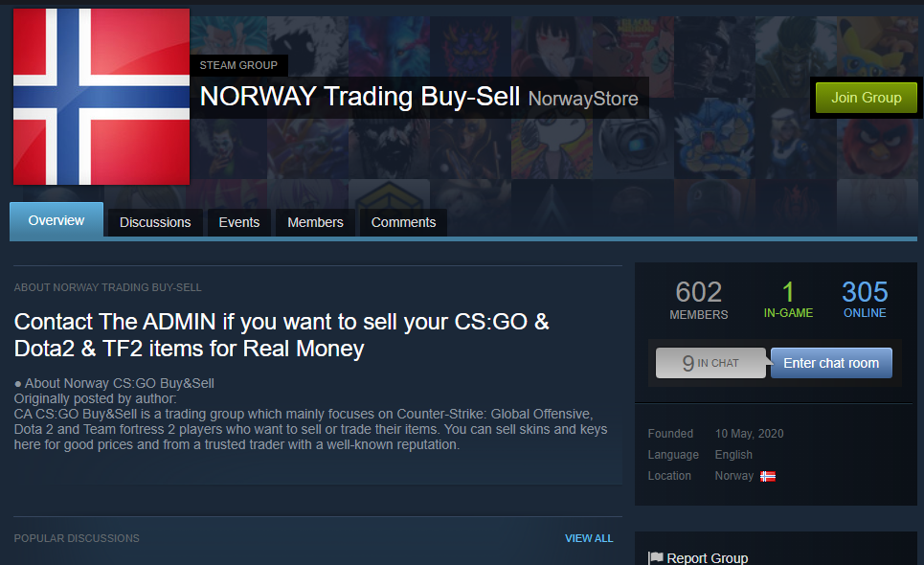
Task: Click the Enter chat room button
Action: point(831,363)
